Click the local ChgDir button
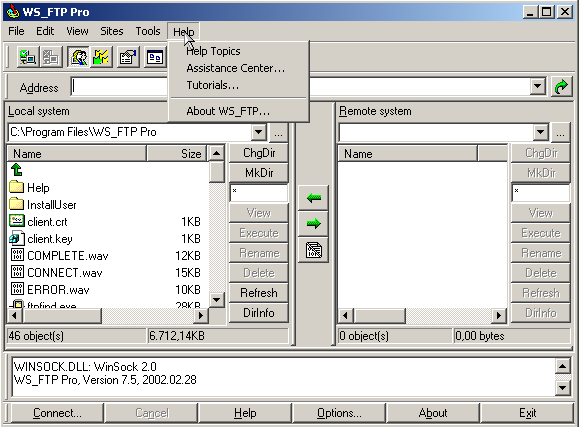This screenshot has width=579, height=427. 259,153
